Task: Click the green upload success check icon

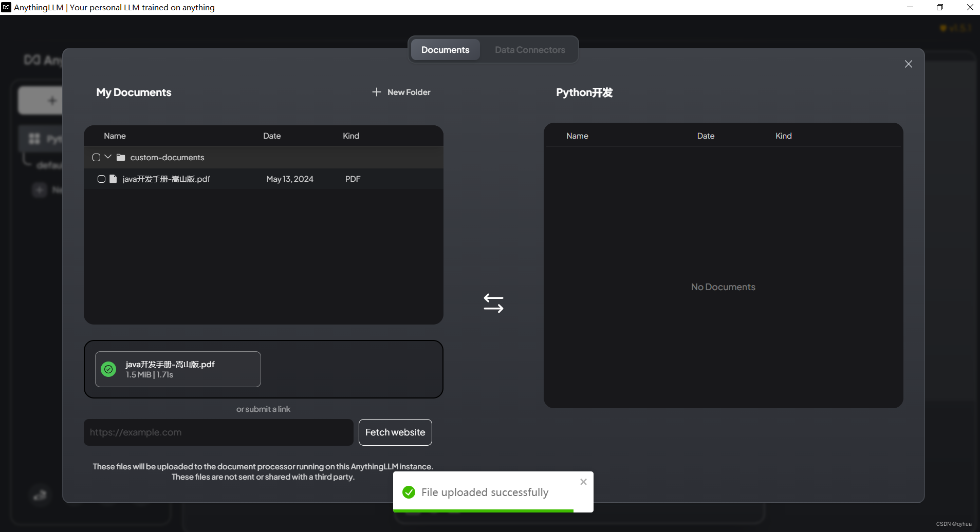Action: tap(108, 369)
